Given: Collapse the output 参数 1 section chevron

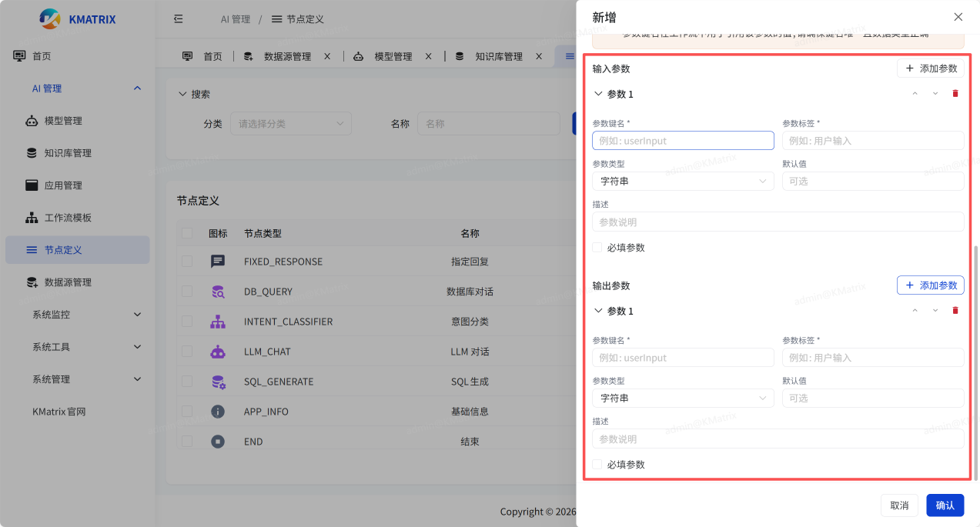Looking at the screenshot, I should coord(598,311).
